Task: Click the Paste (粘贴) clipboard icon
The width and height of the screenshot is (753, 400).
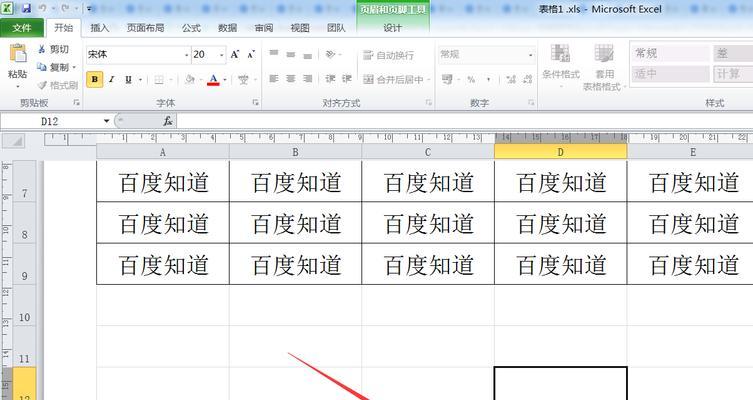Action: [x=18, y=53]
